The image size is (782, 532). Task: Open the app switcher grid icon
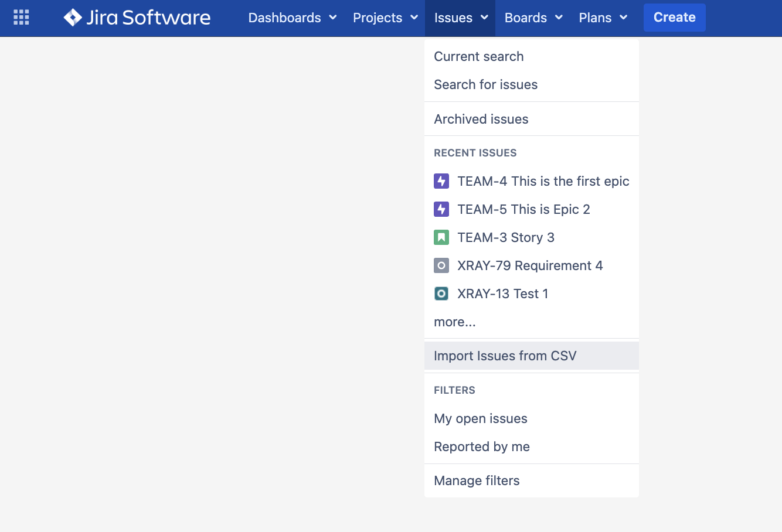pyautogui.click(x=21, y=18)
